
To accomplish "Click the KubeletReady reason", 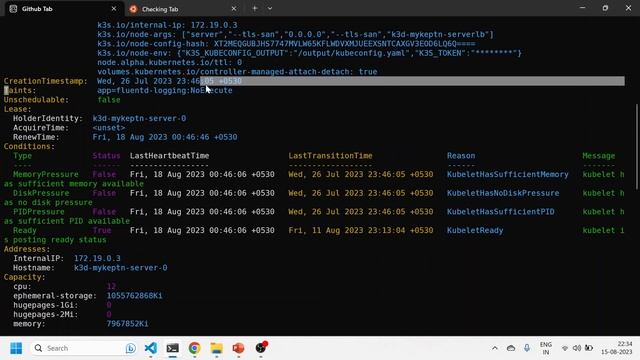I will (475, 231).
